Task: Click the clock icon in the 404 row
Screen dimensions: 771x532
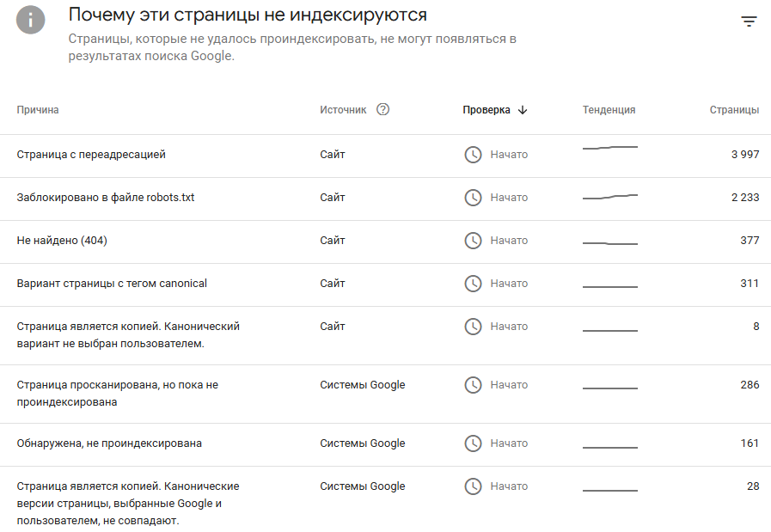Action: pyautogui.click(x=473, y=241)
